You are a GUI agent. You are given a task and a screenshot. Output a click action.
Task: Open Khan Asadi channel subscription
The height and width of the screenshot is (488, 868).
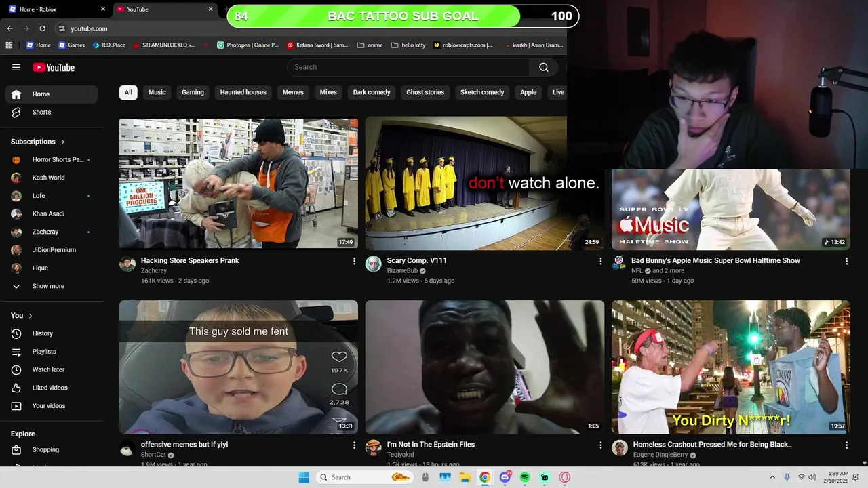(52, 213)
